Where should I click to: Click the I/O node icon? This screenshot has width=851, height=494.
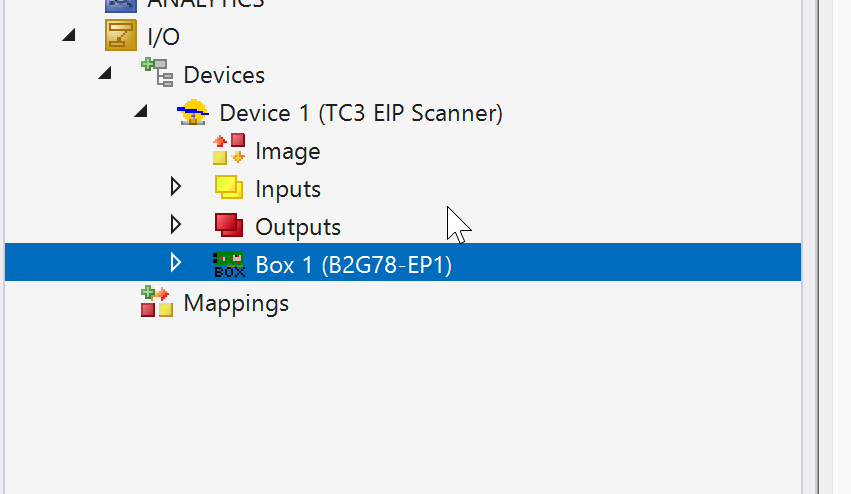[x=120, y=37]
